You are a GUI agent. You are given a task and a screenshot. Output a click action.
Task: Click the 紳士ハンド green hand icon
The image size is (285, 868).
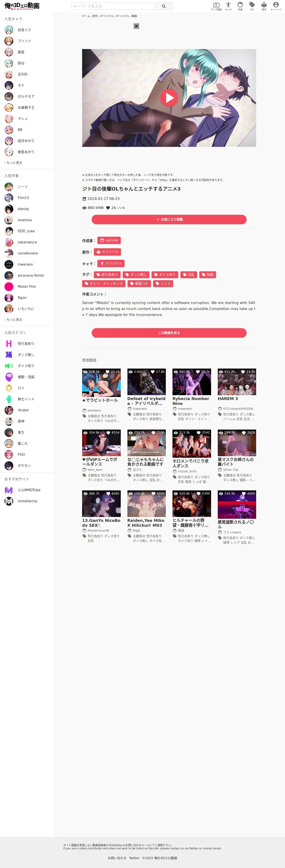point(9,399)
